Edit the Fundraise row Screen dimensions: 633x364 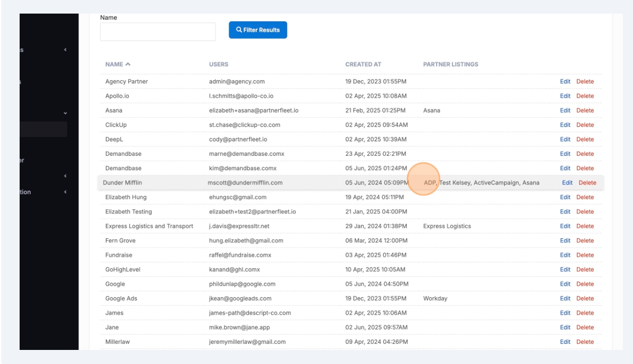point(565,255)
